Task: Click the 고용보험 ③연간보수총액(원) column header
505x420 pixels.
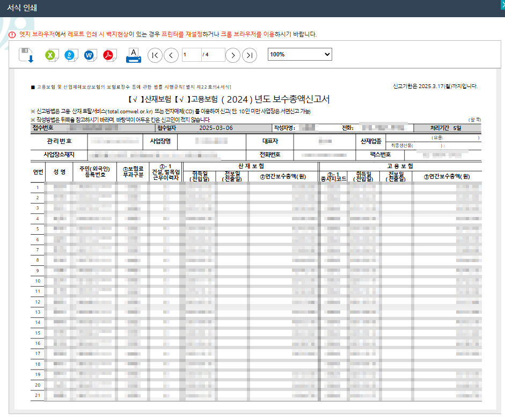Action: coord(447,176)
